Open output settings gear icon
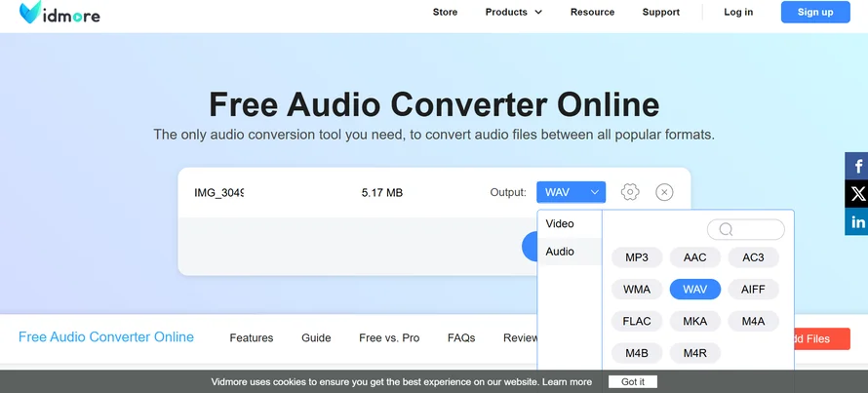868x393 pixels. point(630,192)
